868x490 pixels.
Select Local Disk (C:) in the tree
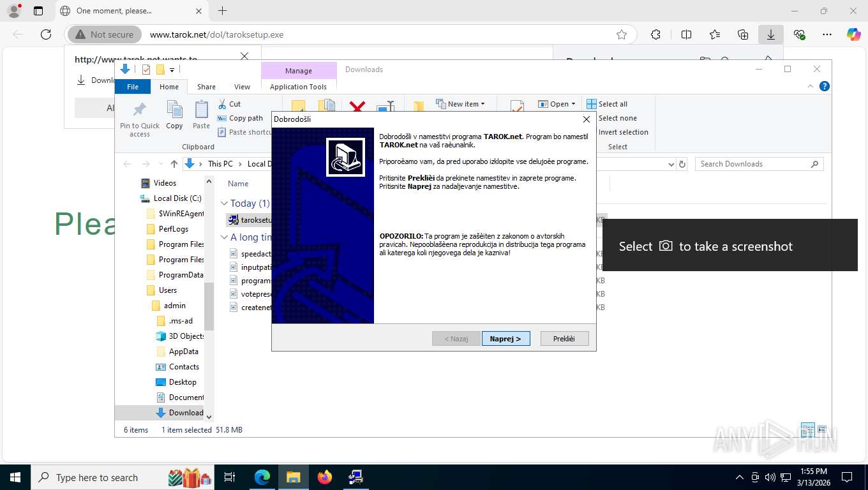171,198
